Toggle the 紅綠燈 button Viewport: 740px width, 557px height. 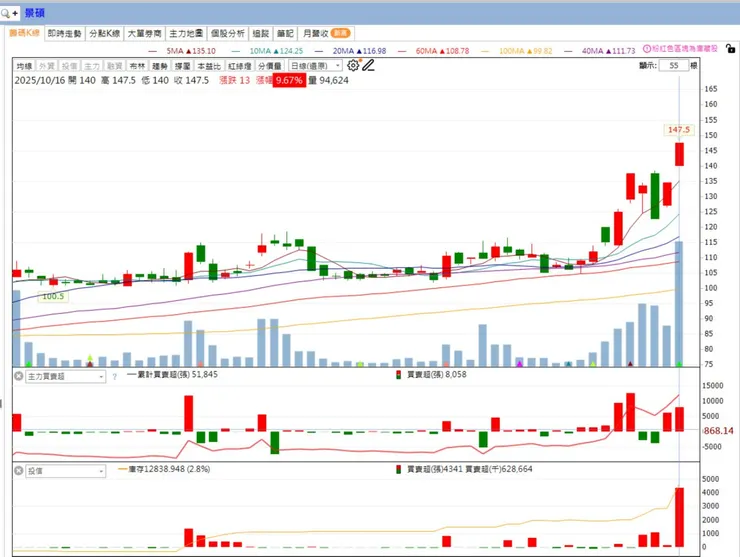pyautogui.click(x=240, y=66)
